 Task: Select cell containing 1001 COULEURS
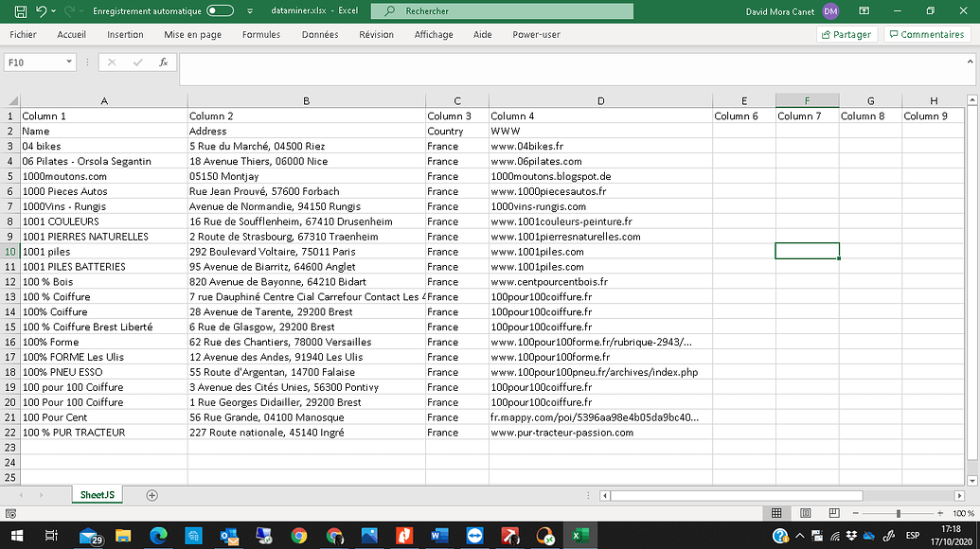click(104, 221)
